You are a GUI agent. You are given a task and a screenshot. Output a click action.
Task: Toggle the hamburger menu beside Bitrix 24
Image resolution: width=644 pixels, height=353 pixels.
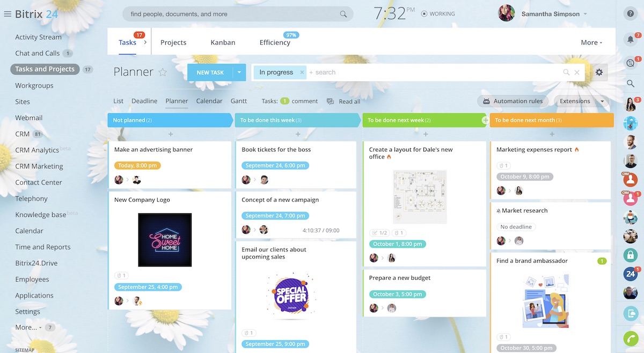click(x=8, y=14)
